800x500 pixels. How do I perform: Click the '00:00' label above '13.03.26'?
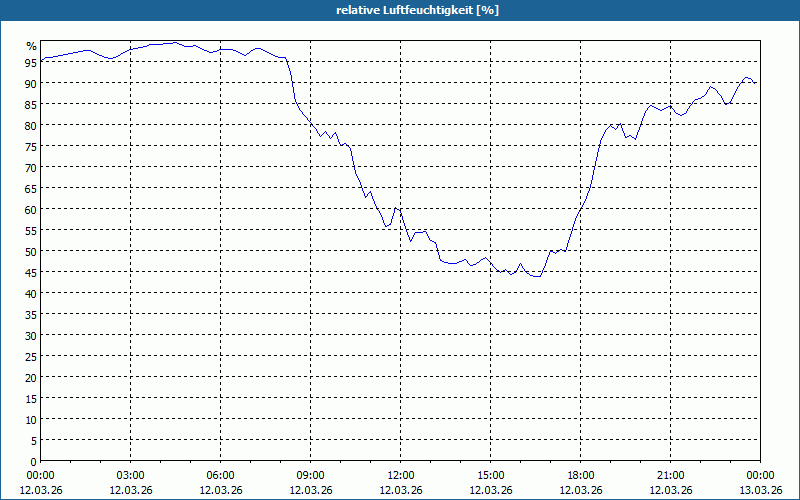click(x=760, y=476)
